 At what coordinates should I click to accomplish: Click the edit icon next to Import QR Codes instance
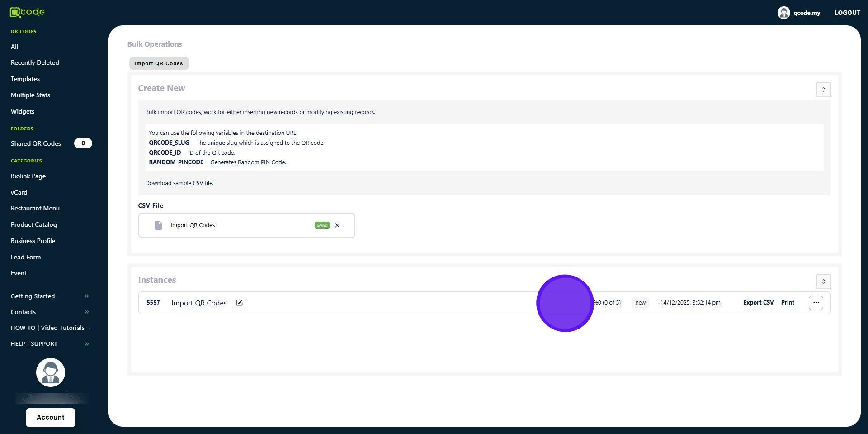pos(239,303)
